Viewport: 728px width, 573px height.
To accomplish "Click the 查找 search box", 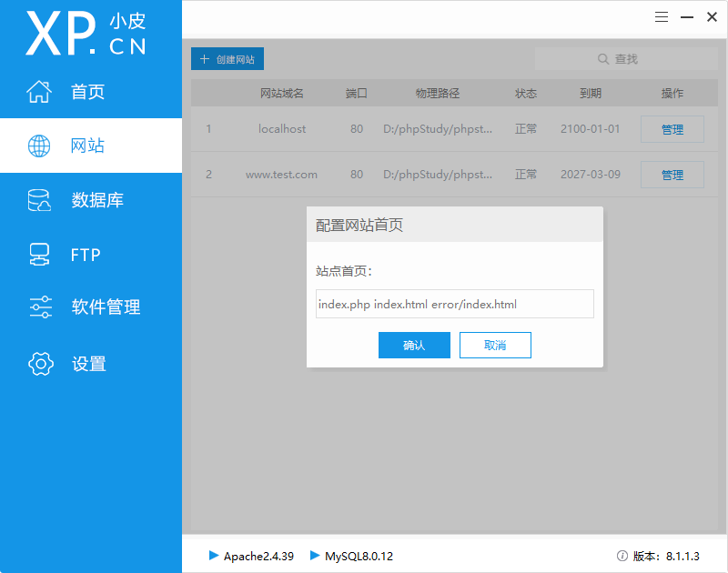I will (626, 59).
